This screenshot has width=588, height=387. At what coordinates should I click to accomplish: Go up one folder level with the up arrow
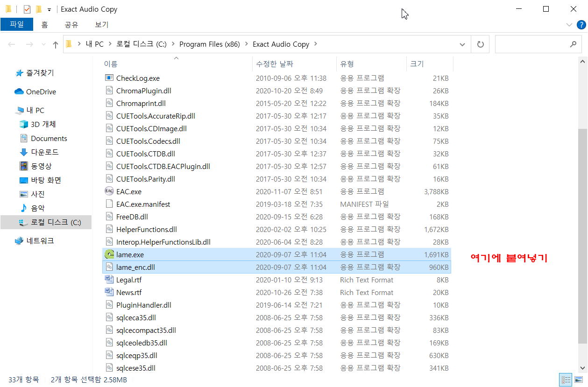[x=56, y=44]
